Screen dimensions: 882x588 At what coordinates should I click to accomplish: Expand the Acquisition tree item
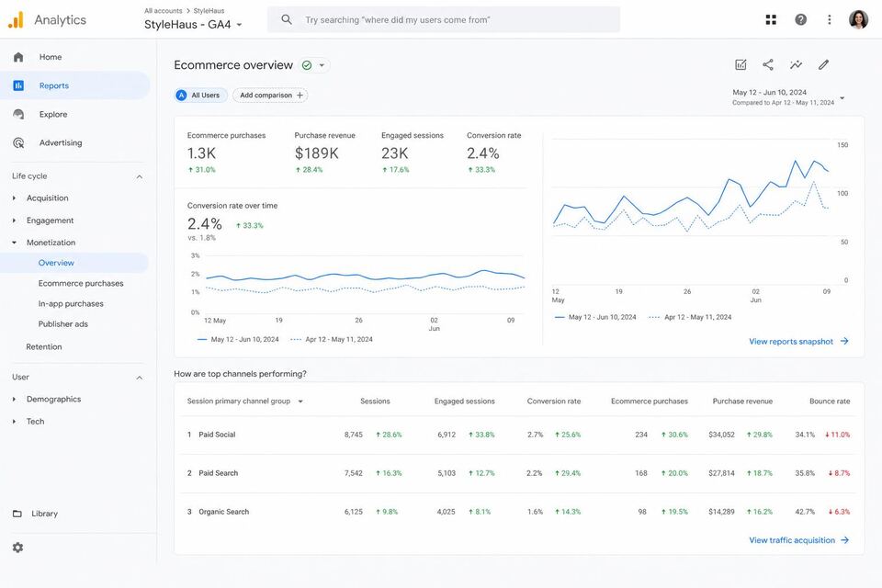(14, 198)
